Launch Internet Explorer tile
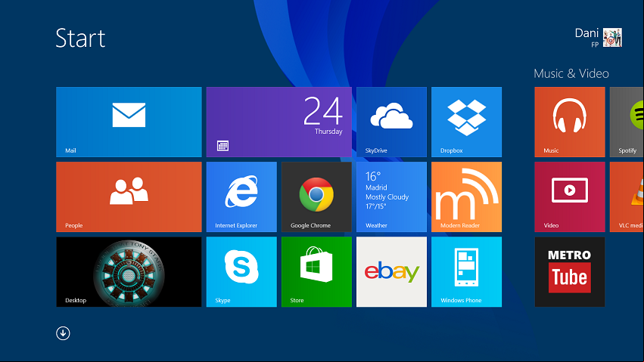The height and width of the screenshot is (362, 644). tap(241, 196)
